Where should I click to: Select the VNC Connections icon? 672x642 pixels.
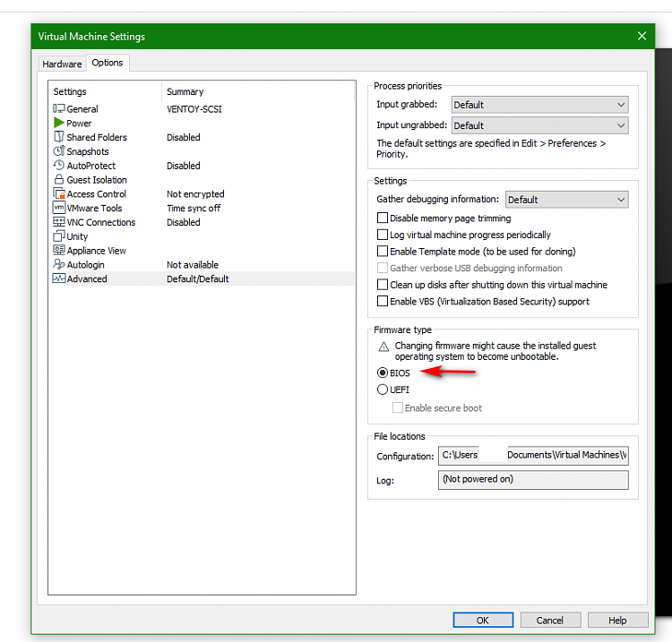59,222
